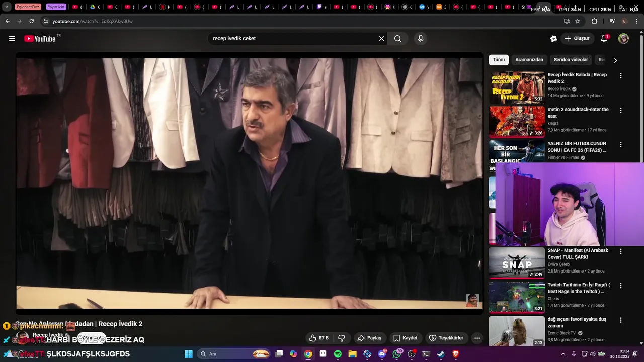Viewport: 644px width, 362px height.
Task: Open Twitch Tarihinin En İyi Rage'i video
Action: tap(579, 288)
